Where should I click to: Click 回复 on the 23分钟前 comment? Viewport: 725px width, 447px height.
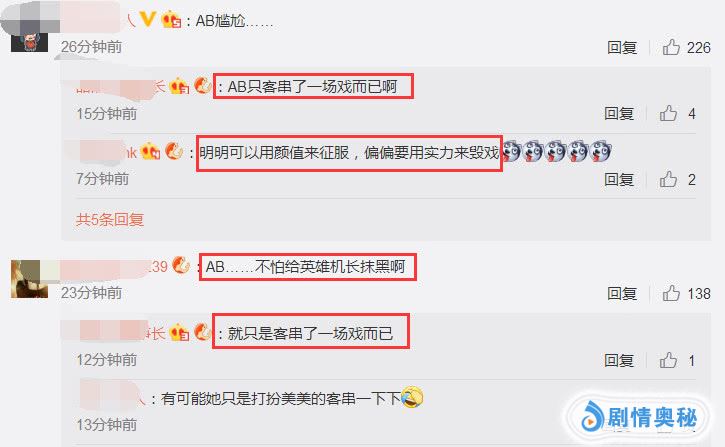622,293
